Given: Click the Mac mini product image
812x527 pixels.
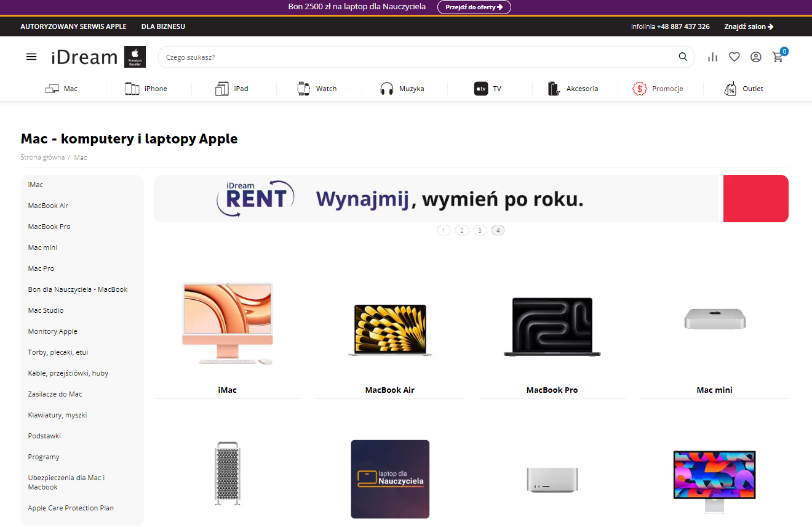Looking at the screenshot, I should tap(715, 319).
